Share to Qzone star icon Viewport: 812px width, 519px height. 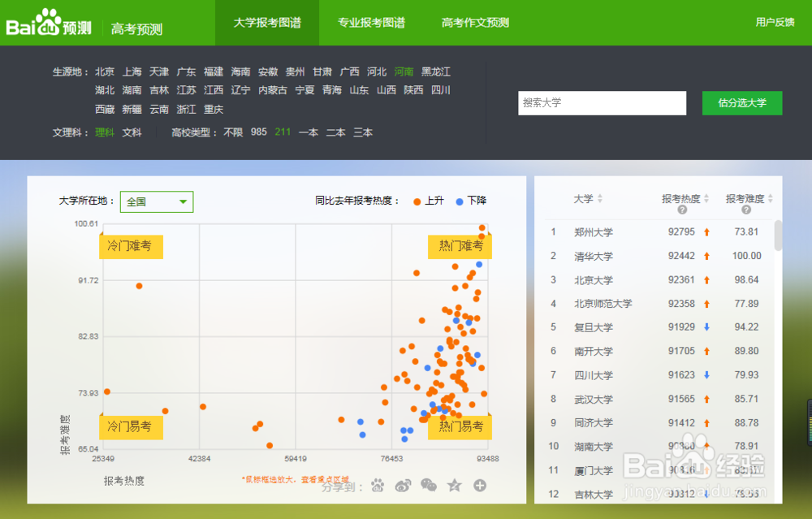pos(453,486)
